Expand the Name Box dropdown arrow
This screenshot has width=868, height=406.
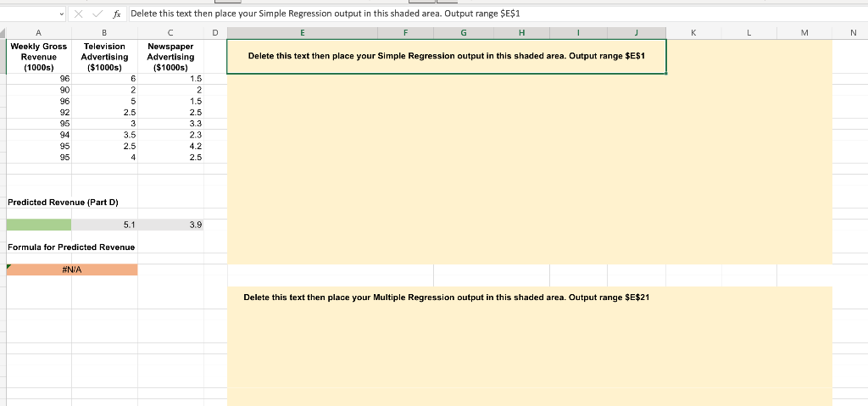tap(61, 14)
